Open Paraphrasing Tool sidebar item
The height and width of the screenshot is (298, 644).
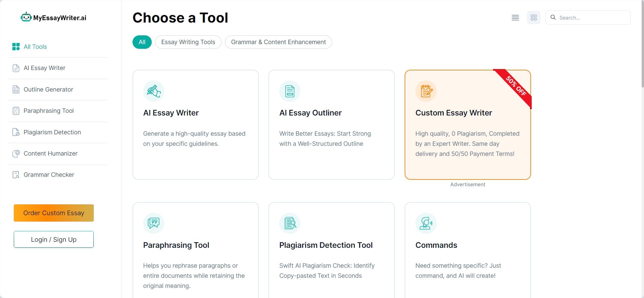point(58,111)
